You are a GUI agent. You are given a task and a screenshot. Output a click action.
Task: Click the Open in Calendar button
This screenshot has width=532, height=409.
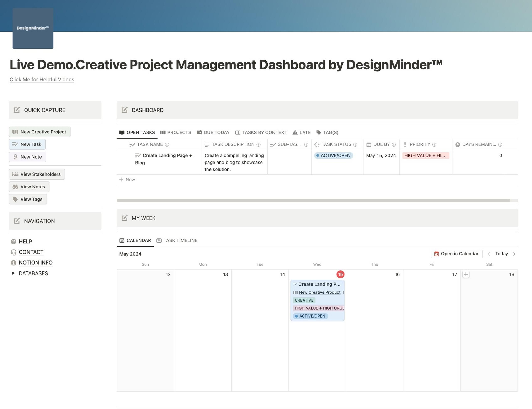click(x=456, y=254)
